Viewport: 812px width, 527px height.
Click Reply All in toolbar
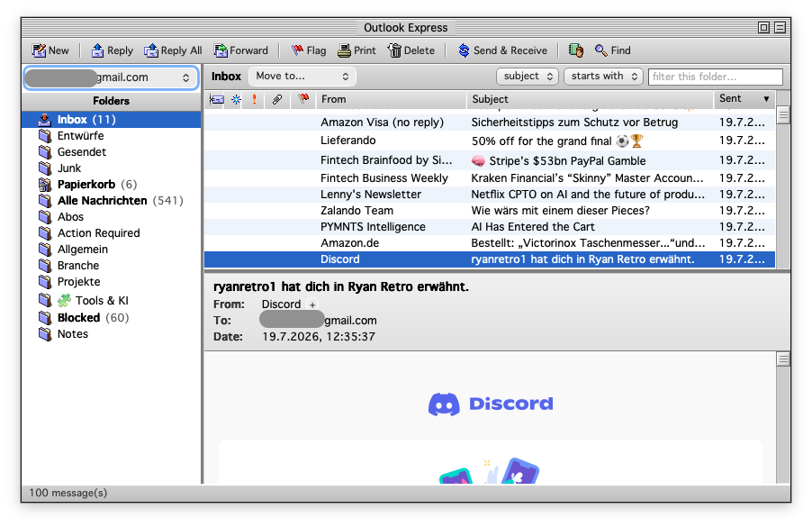point(173,50)
